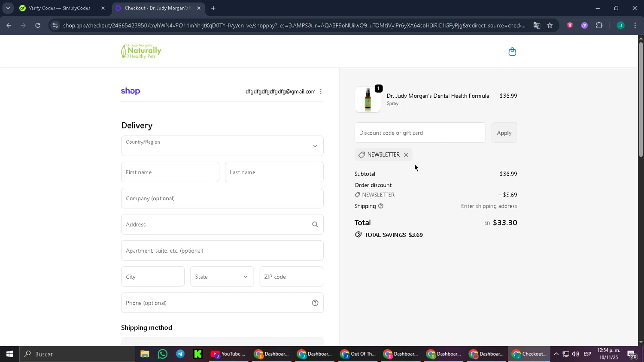Viewport: 644px width, 362px height.
Task: Bookmark this page with the star icon
Action: pyautogui.click(x=550, y=25)
